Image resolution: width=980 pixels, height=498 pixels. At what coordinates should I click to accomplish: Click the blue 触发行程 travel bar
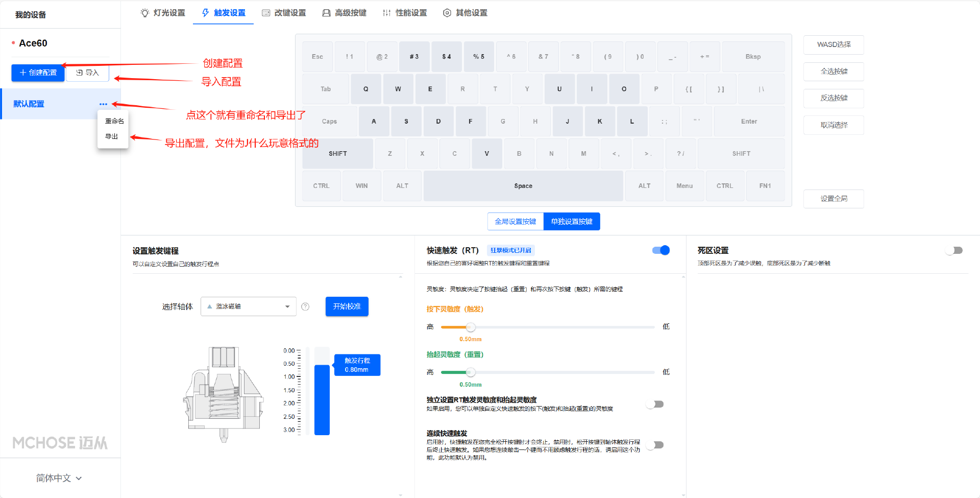(322, 400)
